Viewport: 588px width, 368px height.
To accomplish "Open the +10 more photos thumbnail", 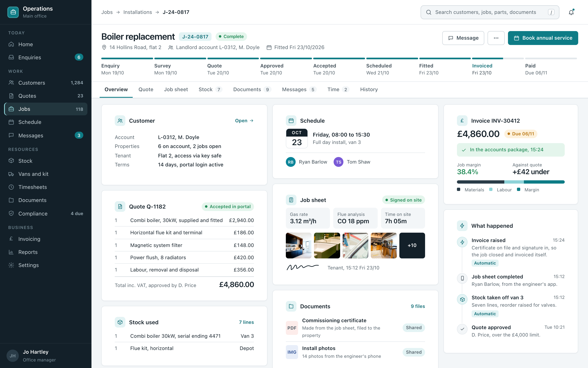I will (x=412, y=246).
